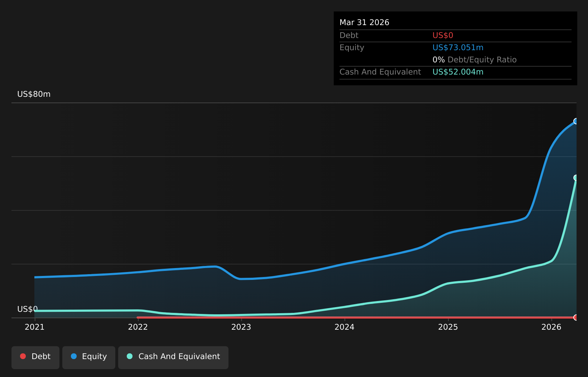Click the Mar 31 2026 tooltip date
The height and width of the screenshot is (377, 588).
(364, 23)
